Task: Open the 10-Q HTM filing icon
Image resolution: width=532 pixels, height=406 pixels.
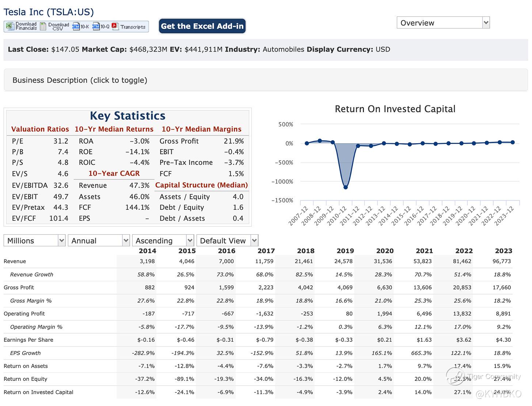Action: tap(96, 26)
